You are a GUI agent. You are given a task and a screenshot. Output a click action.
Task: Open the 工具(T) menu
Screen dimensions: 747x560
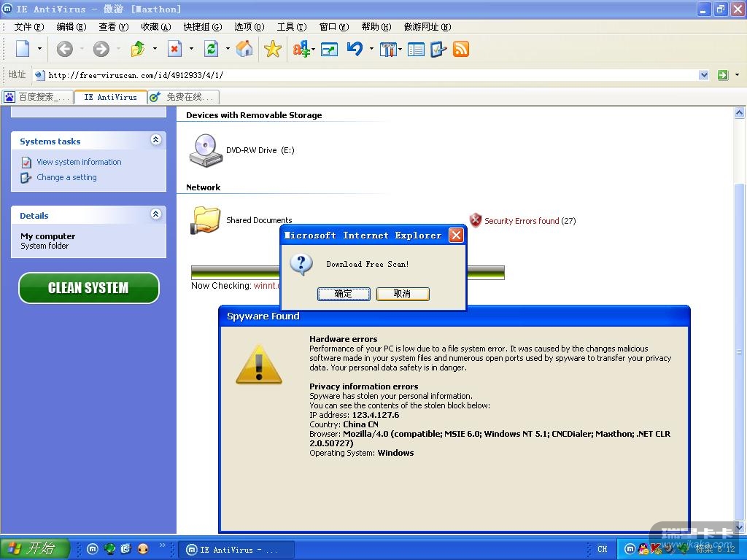pyautogui.click(x=292, y=27)
